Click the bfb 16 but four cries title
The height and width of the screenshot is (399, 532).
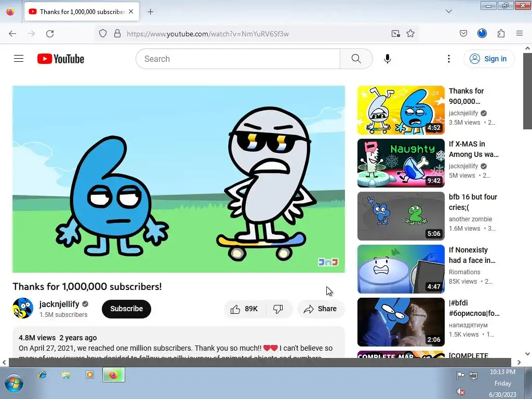(x=473, y=202)
